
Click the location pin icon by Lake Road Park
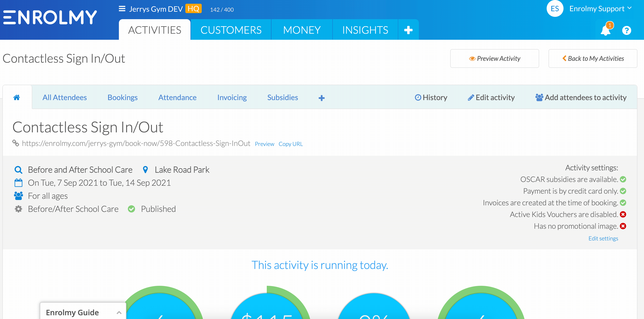click(x=145, y=170)
